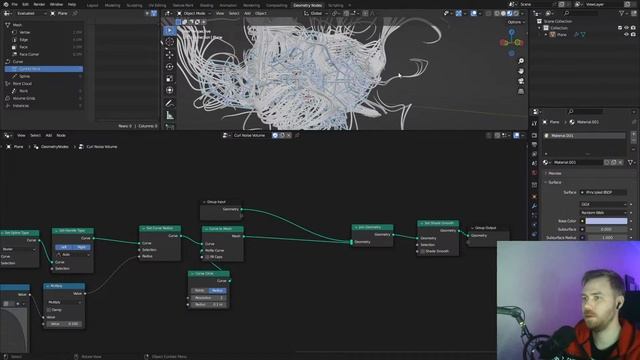
Task: Open the File menu
Action: 15,4
